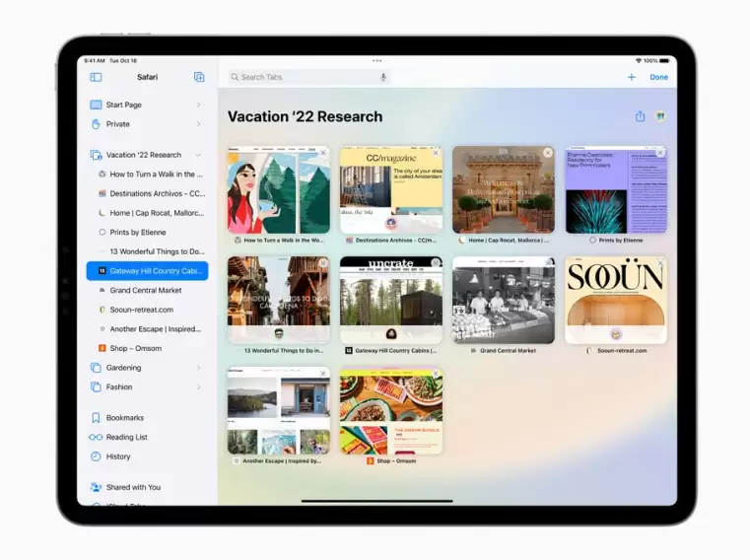Close the Sooun-retreat.com tab thumbnail
This screenshot has width=750, height=560.
pyautogui.click(x=660, y=263)
